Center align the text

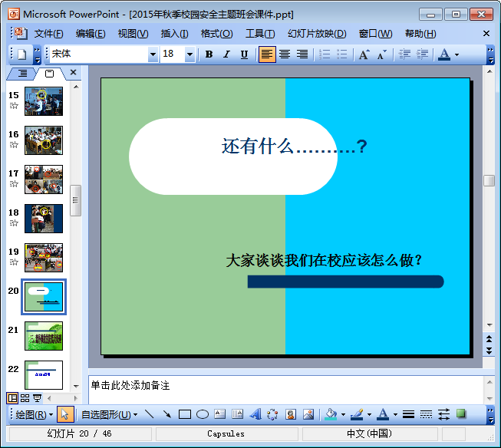285,54
